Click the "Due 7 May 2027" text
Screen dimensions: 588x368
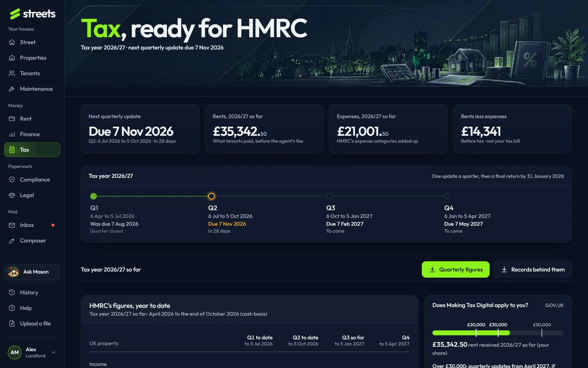[463, 224]
